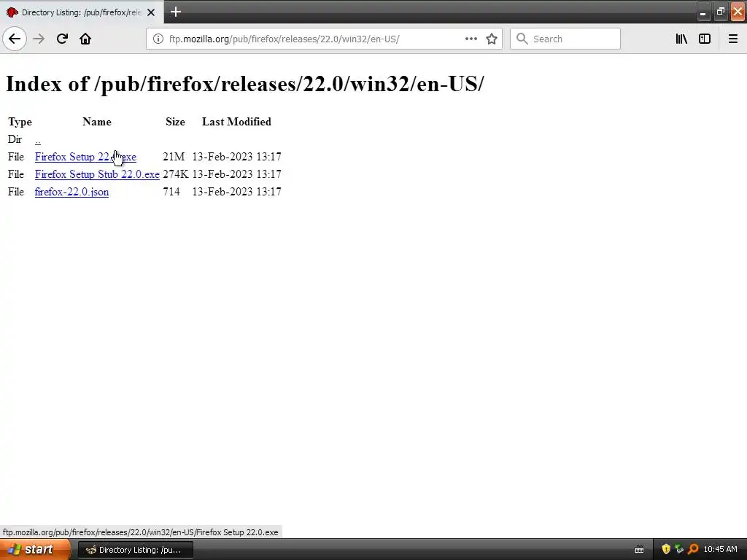Click the 'Name' column header
The image size is (747, 560).
(97, 122)
